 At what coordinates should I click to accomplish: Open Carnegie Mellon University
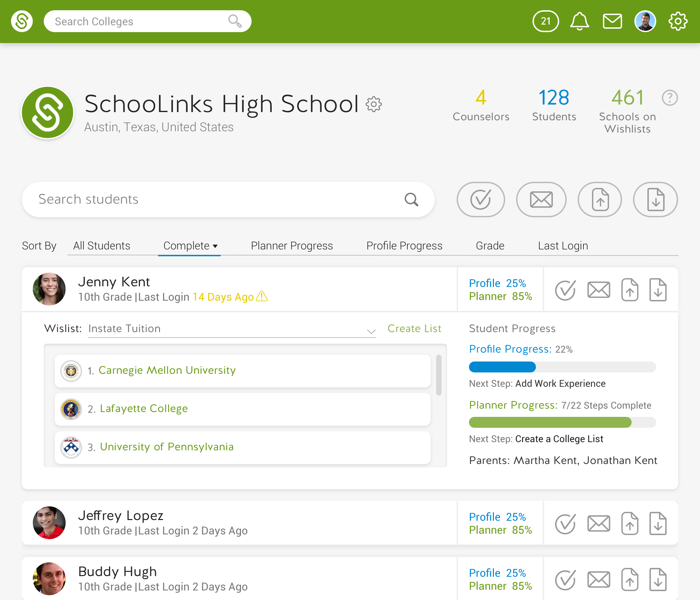coord(243,371)
